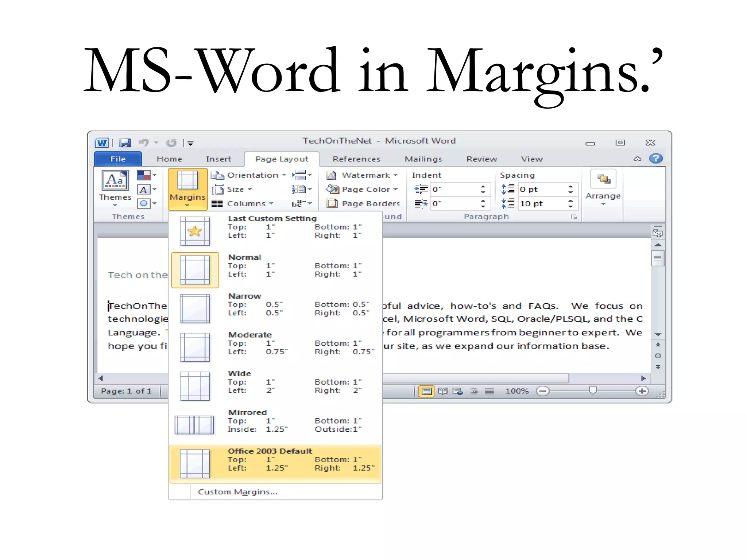Select the Page Layout tab

[282, 159]
